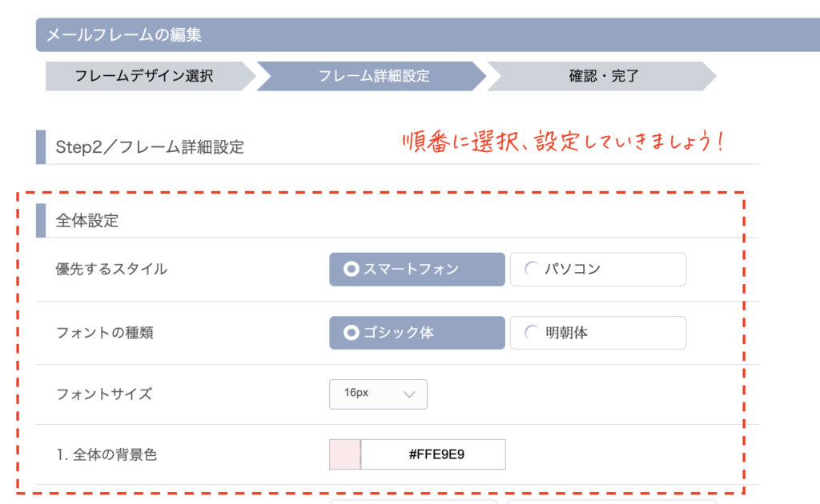Click the 1. 全体の背景色 label

coord(107,455)
